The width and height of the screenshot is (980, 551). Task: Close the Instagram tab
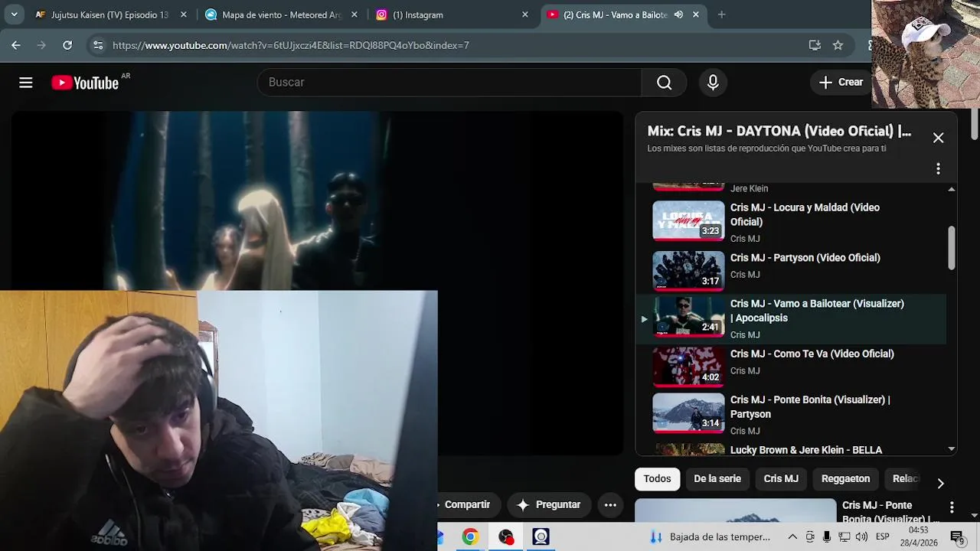[525, 15]
